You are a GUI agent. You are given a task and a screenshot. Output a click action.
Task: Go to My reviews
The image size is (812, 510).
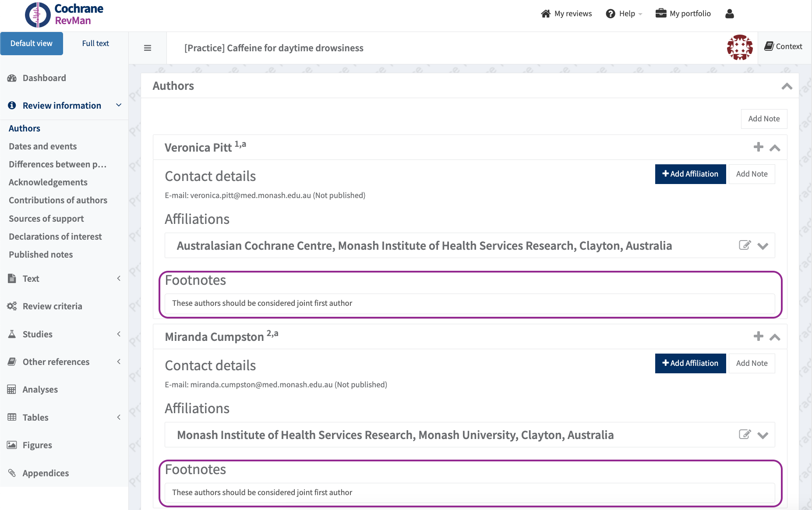click(x=566, y=14)
